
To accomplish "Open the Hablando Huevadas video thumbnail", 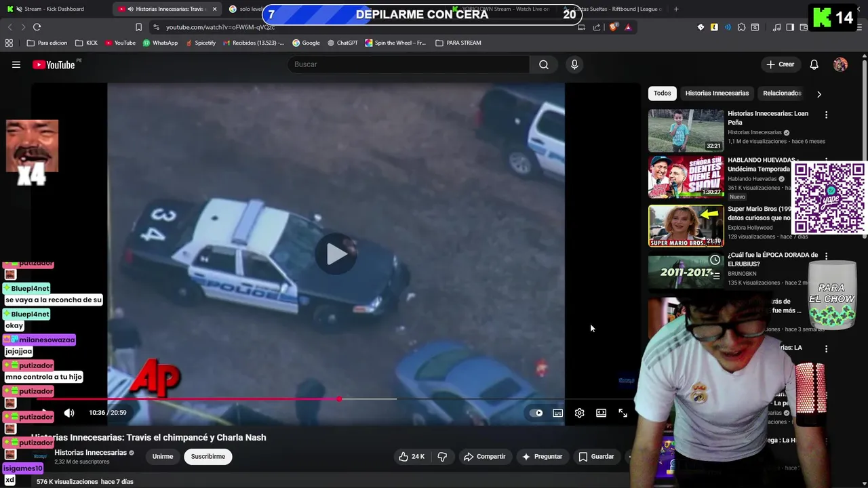I will tap(686, 177).
